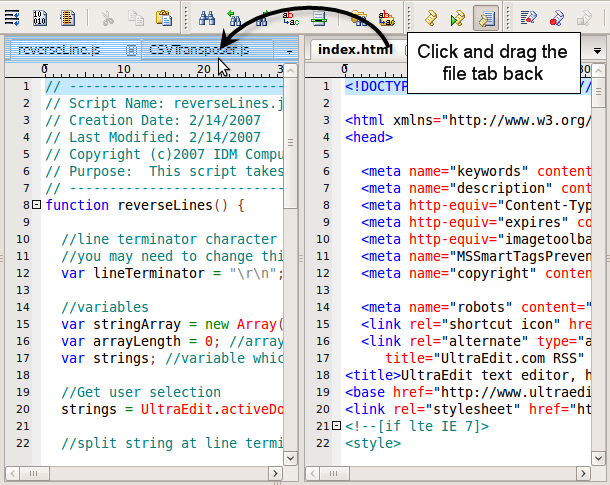
Task: Run the active script with play-scroll icon
Action: (458, 18)
